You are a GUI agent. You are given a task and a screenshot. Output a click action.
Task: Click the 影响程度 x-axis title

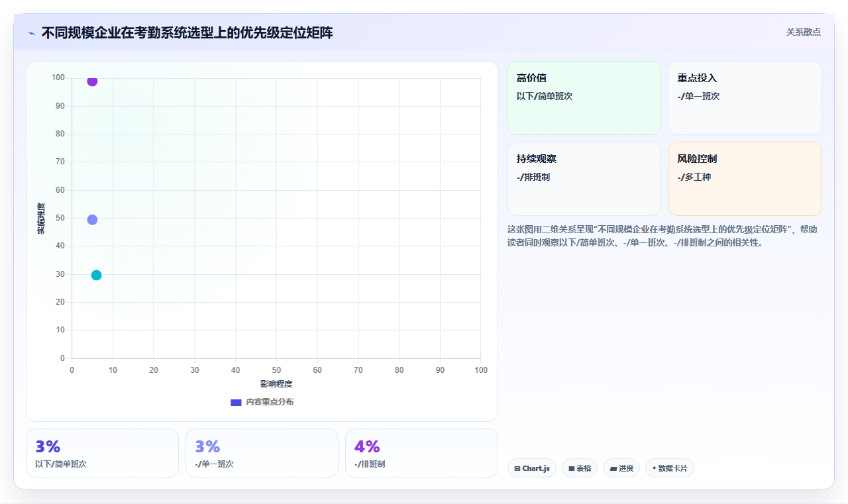coord(276,384)
